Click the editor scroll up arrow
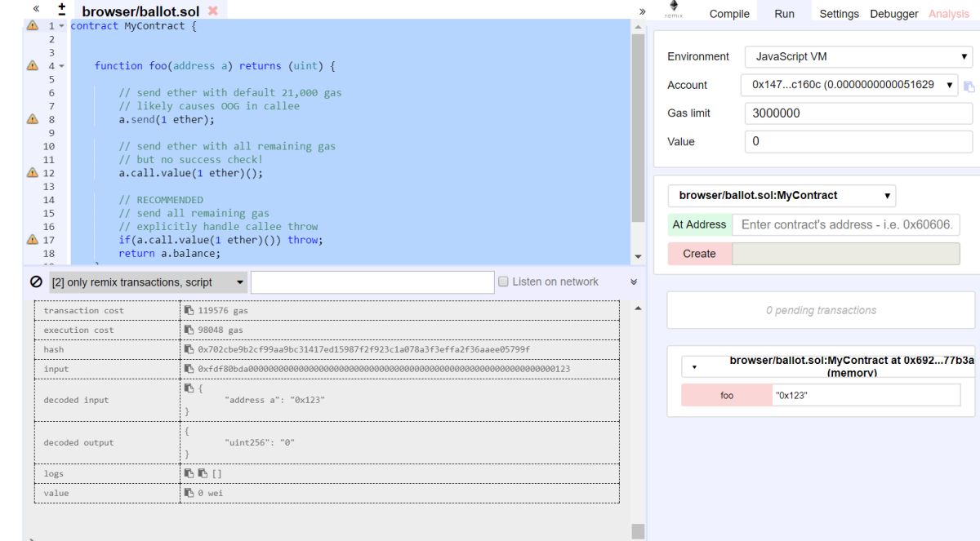 point(639,27)
